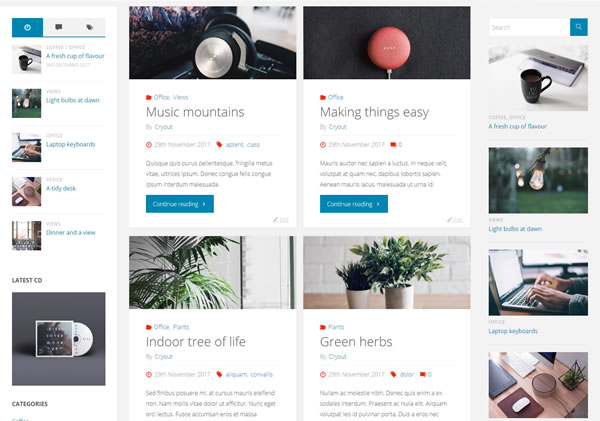Screen dimensions: 600x421
Task: Open the Dinner and a view sidebar link
Action: pyautogui.click(x=71, y=232)
